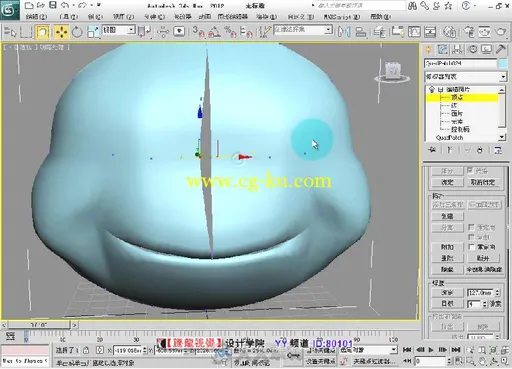
Task: Open the modifier list dropdown
Action: click(x=466, y=77)
